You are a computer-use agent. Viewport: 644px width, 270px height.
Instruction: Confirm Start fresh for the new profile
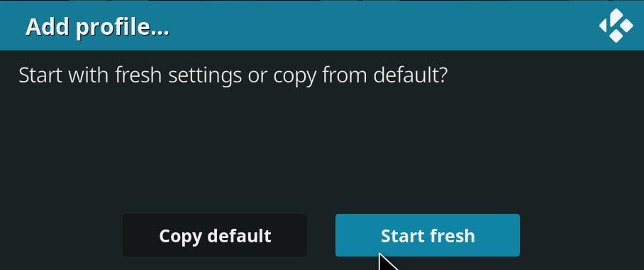pyautogui.click(x=428, y=235)
